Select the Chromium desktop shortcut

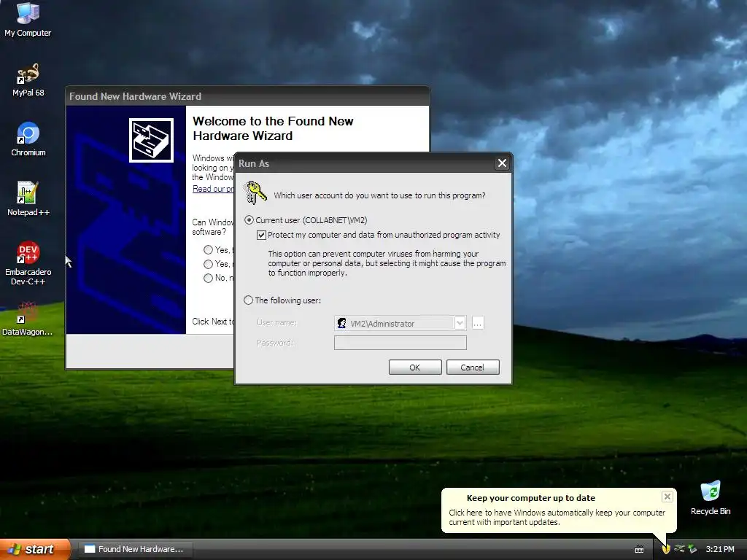(x=28, y=139)
